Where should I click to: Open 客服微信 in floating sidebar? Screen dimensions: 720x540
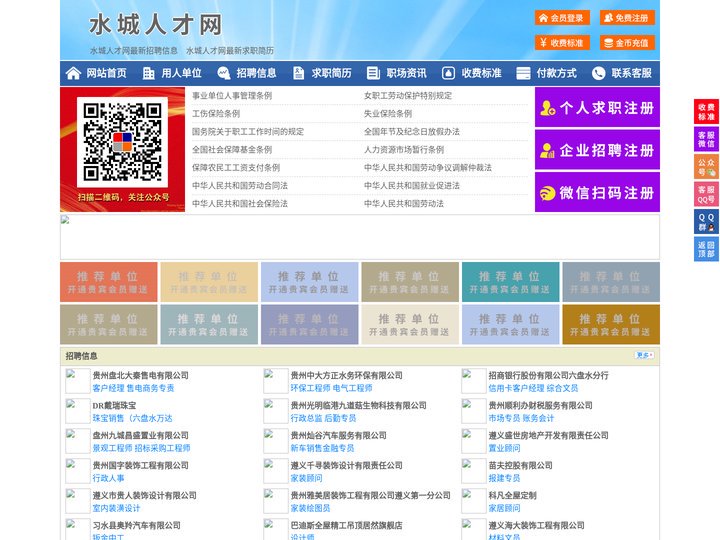tap(706, 139)
